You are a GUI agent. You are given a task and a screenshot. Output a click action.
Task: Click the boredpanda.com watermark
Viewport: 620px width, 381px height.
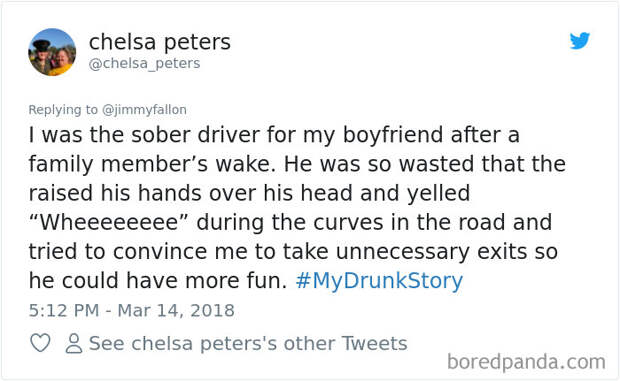tap(526, 362)
